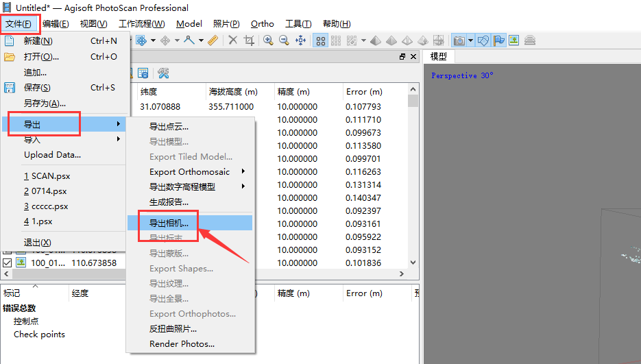Toggle Show Markers flag icon
641x364 pixels.
tap(498, 40)
